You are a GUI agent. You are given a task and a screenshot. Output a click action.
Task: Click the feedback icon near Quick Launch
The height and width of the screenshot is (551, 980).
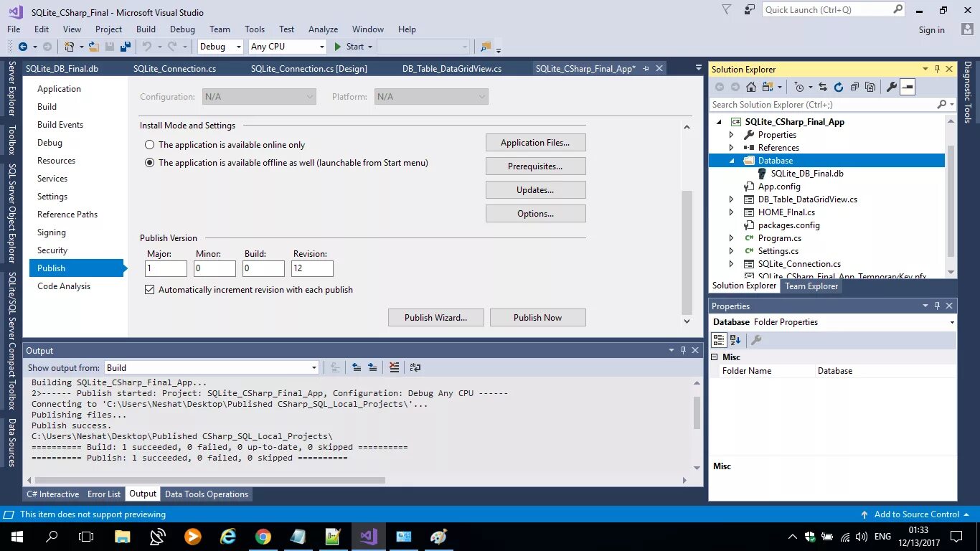[x=750, y=10]
